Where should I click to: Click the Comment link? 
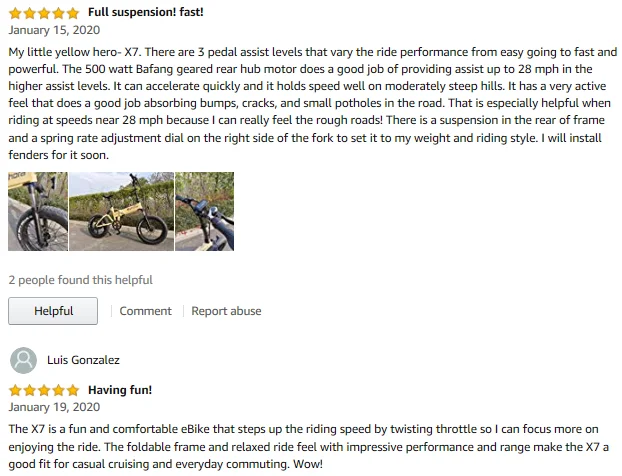[x=145, y=311]
